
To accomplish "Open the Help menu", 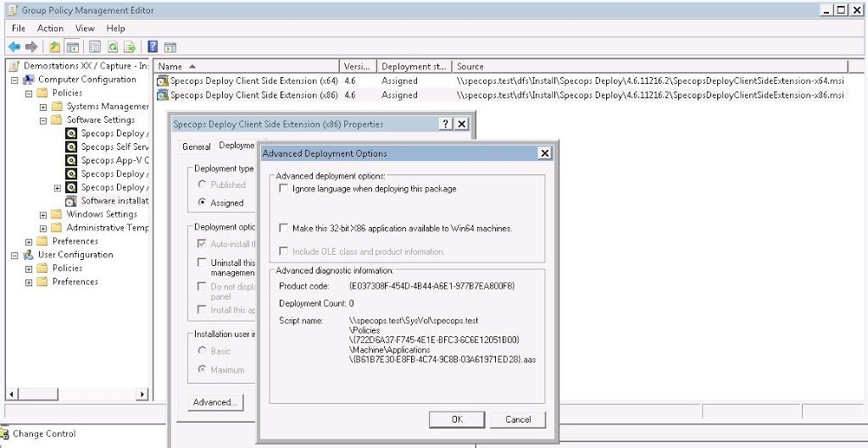I will click(115, 28).
